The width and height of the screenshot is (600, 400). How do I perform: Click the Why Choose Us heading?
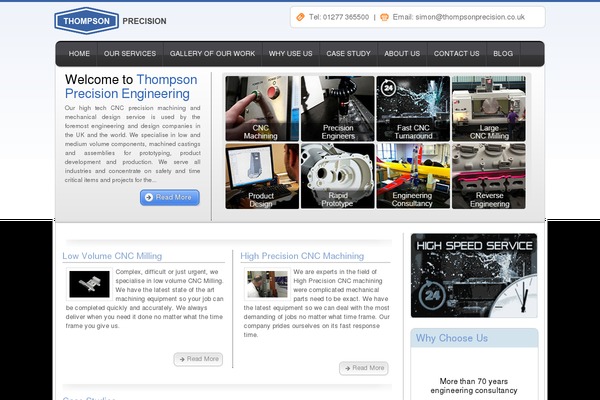[x=452, y=338]
